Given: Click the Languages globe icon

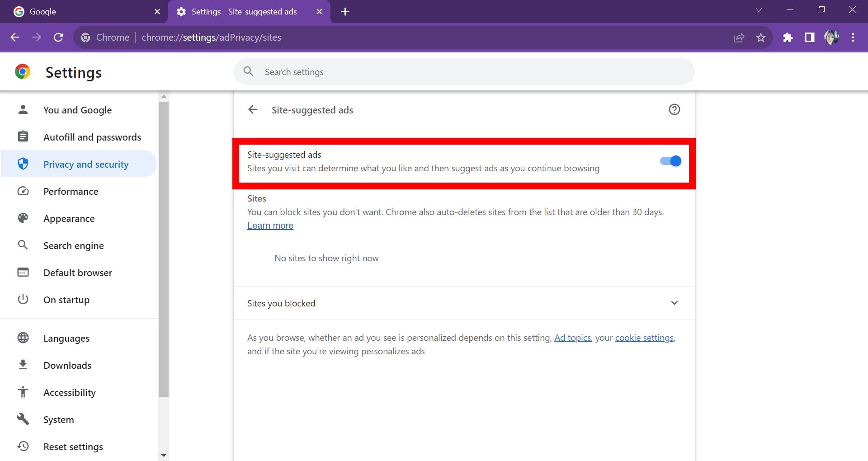Looking at the screenshot, I should click(23, 338).
